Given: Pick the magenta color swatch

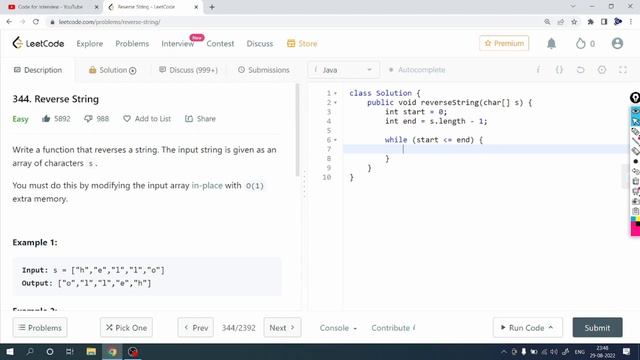Looking at the screenshot, I should (635, 229).
